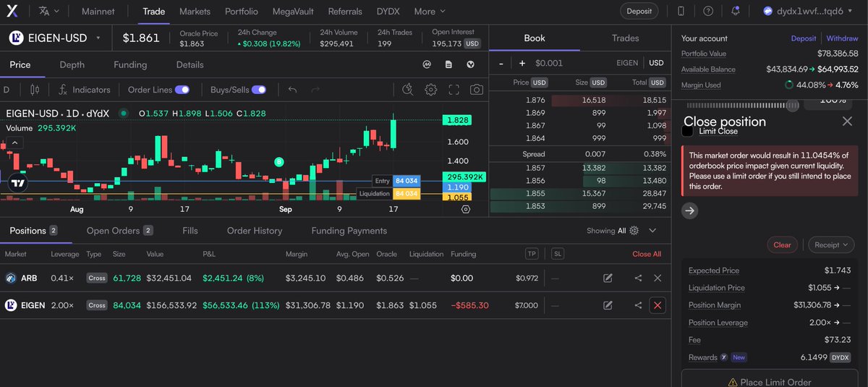
Task: Open the Open Orders tab
Action: tap(119, 231)
